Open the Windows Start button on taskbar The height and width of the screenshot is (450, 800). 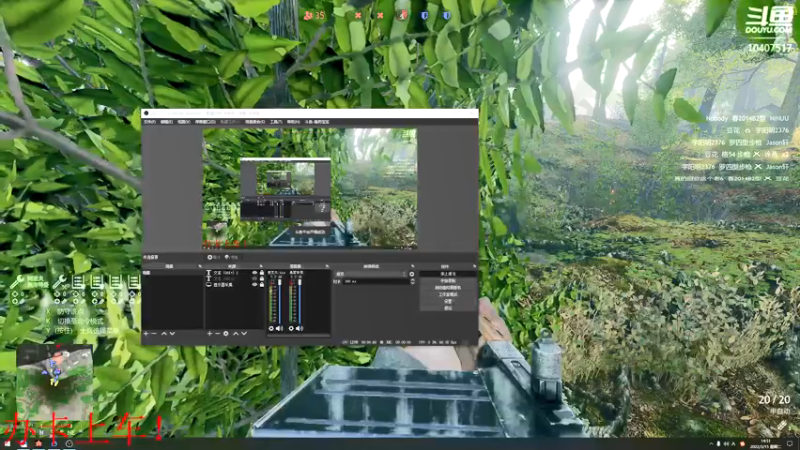(x=7, y=444)
